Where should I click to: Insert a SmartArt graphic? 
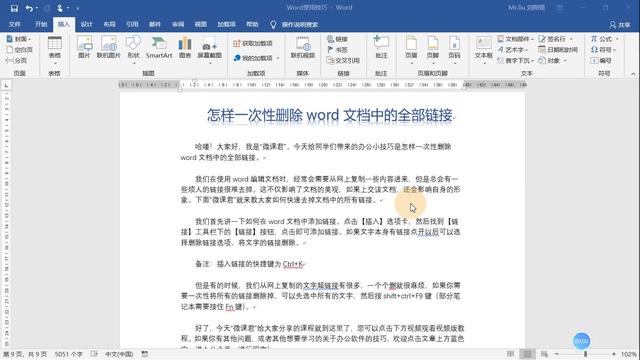click(159, 47)
